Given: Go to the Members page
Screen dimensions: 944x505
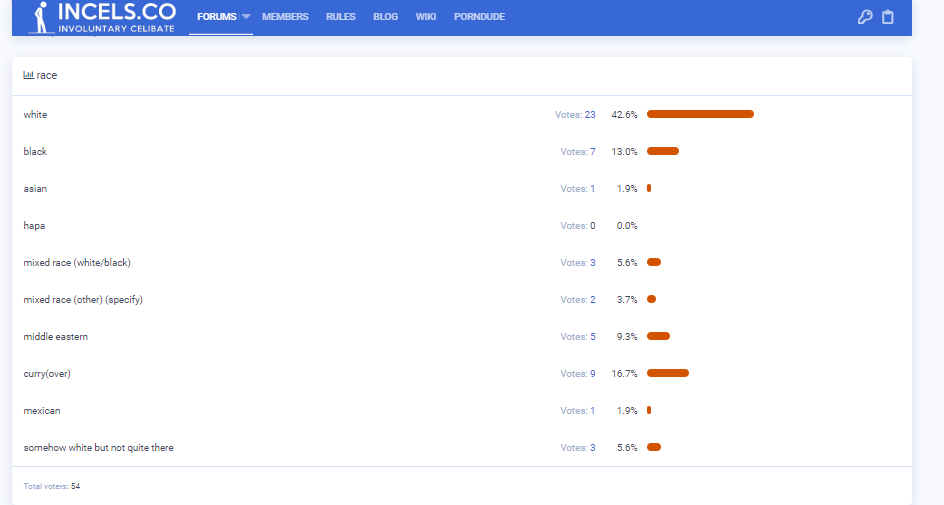Looking at the screenshot, I should pos(285,17).
